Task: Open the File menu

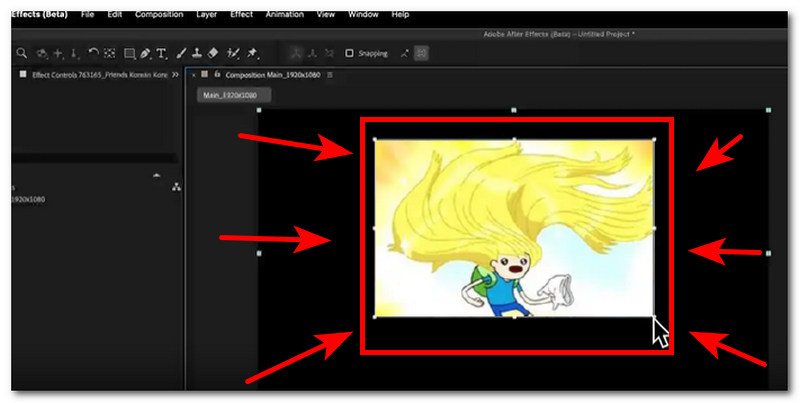Action: (88, 14)
